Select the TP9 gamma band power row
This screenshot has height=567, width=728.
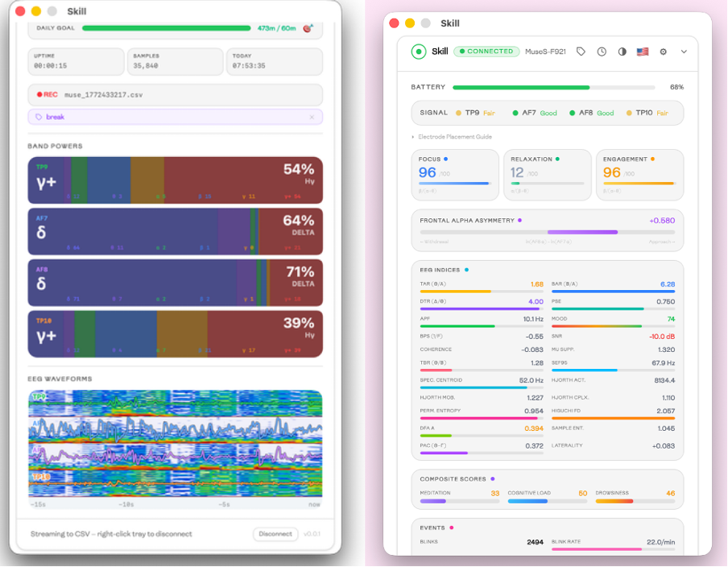click(175, 179)
